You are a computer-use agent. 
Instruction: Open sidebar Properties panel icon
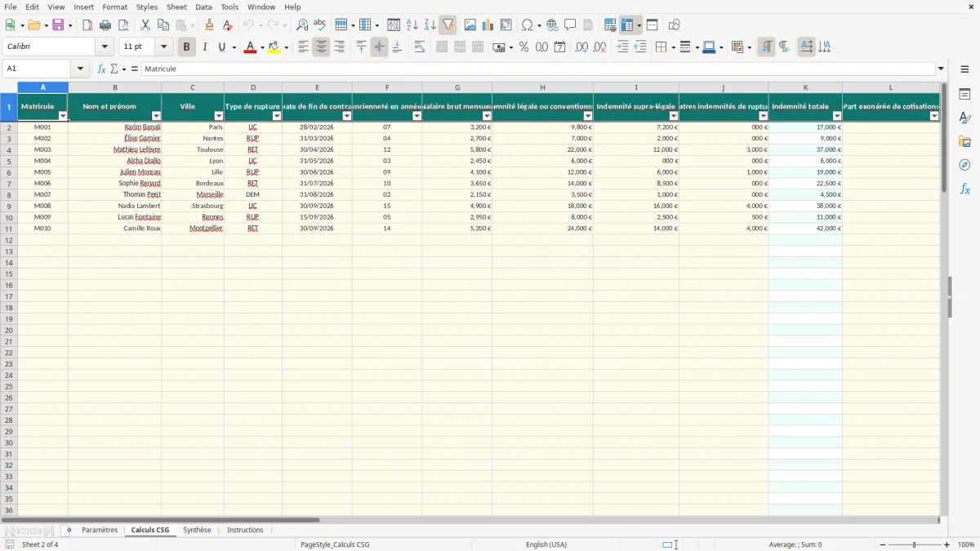click(x=964, y=95)
